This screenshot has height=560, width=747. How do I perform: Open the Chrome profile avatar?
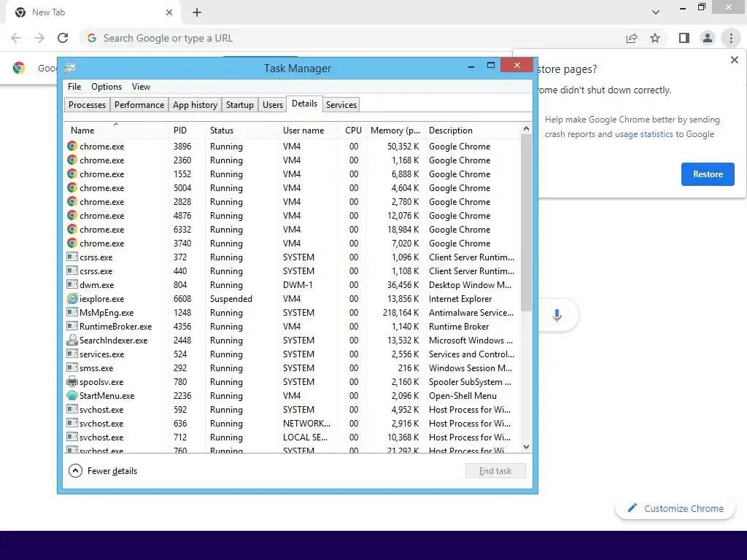click(x=708, y=38)
